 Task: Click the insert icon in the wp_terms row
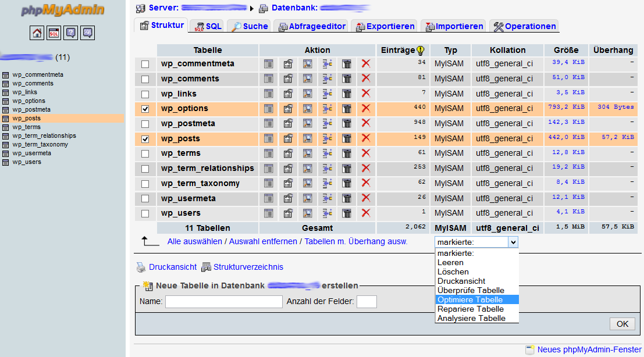coord(327,153)
